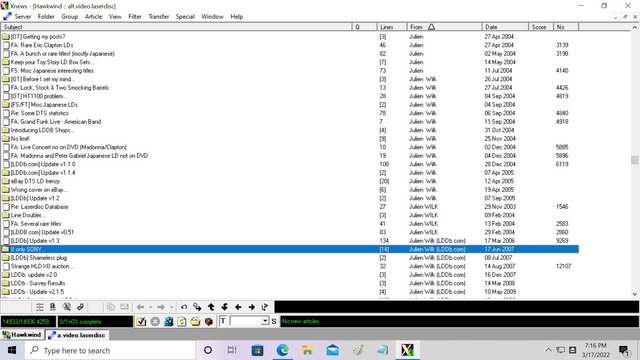Click the Windows Start button
The width and height of the screenshot is (640, 360).
(x=12, y=350)
